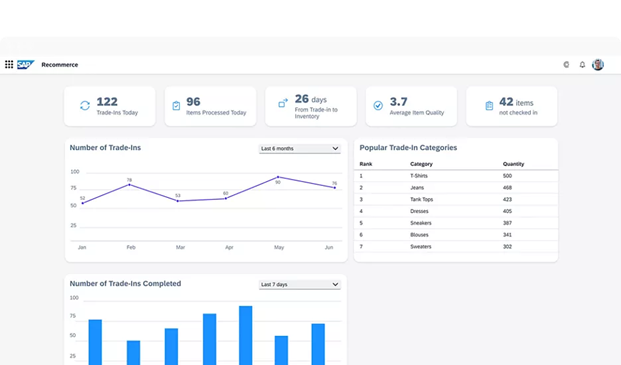
Task: Click the May data point labeled 90
Action: pyautogui.click(x=278, y=177)
